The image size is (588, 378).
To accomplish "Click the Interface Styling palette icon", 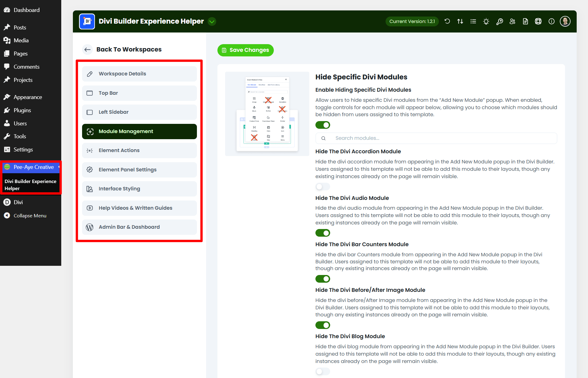I will coord(90,189).
